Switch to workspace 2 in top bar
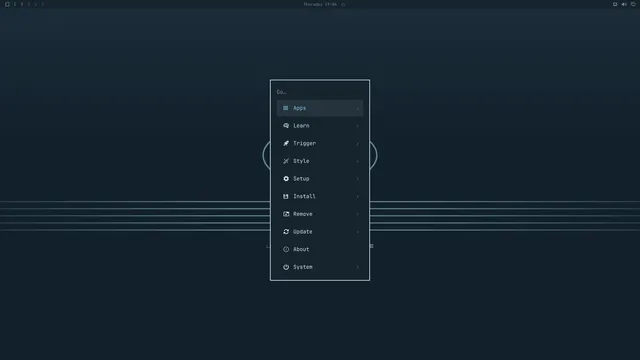 pos(22,4)
